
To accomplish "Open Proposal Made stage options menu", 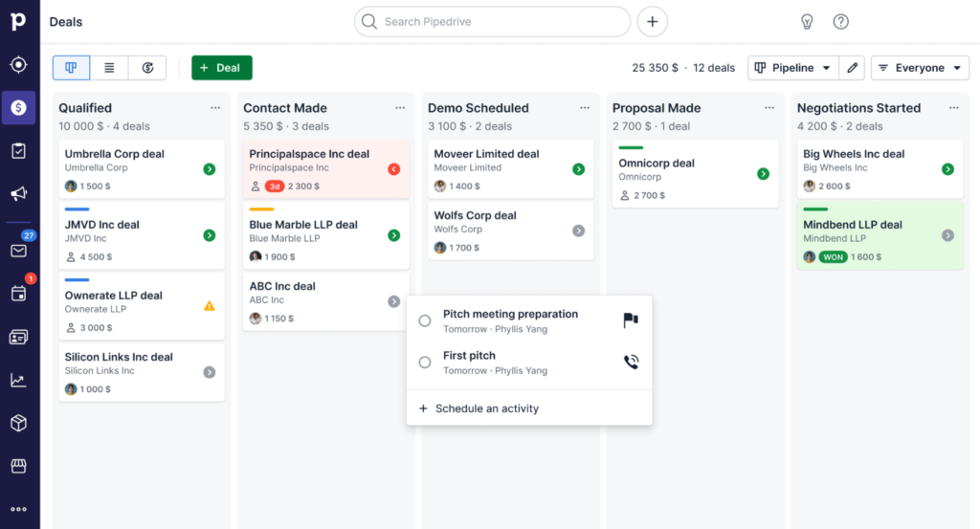I will 769,108.
